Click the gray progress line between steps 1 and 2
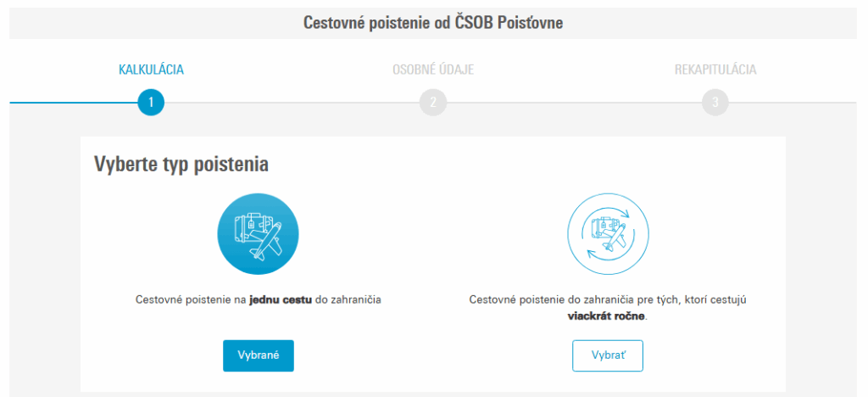This screenshot has height=397, width=868. coord(292,103)
